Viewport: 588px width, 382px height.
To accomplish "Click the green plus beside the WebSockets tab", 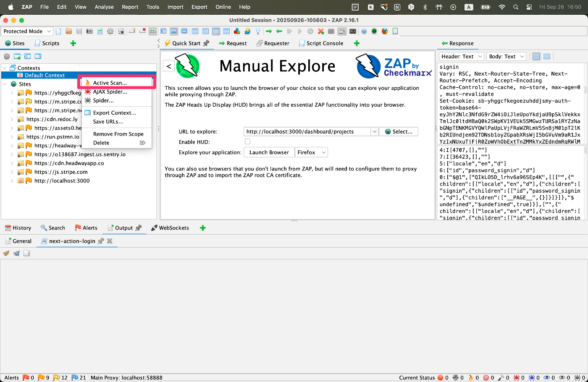I will pos(203,228).
